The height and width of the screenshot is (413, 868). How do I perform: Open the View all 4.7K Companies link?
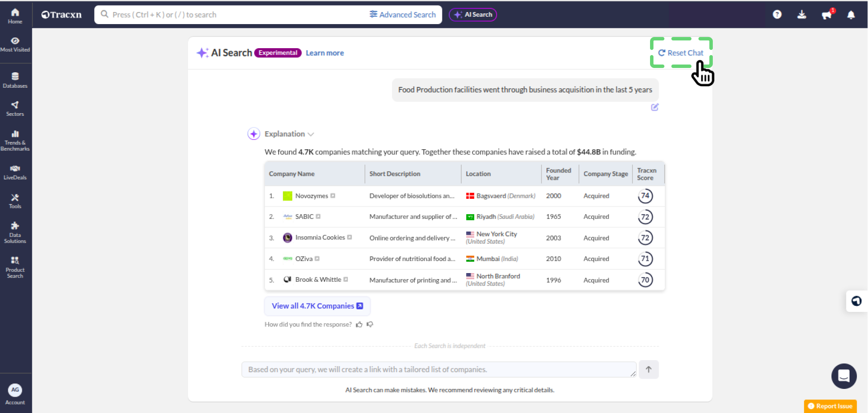point(317,306)
